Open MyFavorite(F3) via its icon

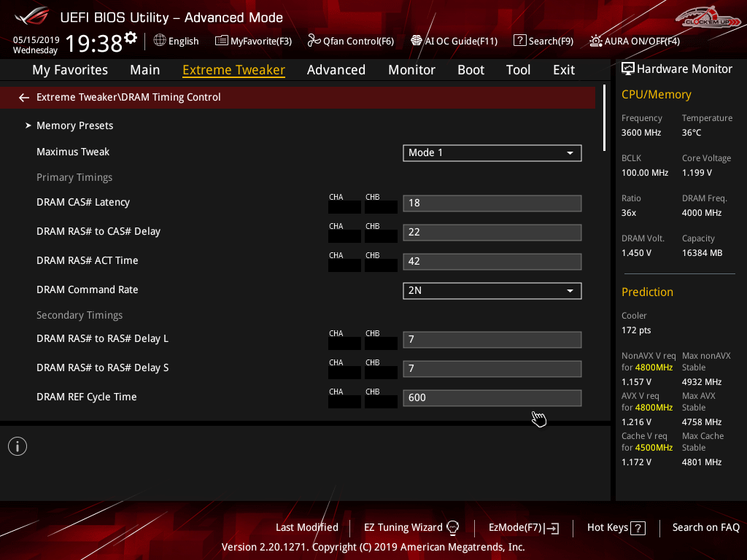click(222, 41)
